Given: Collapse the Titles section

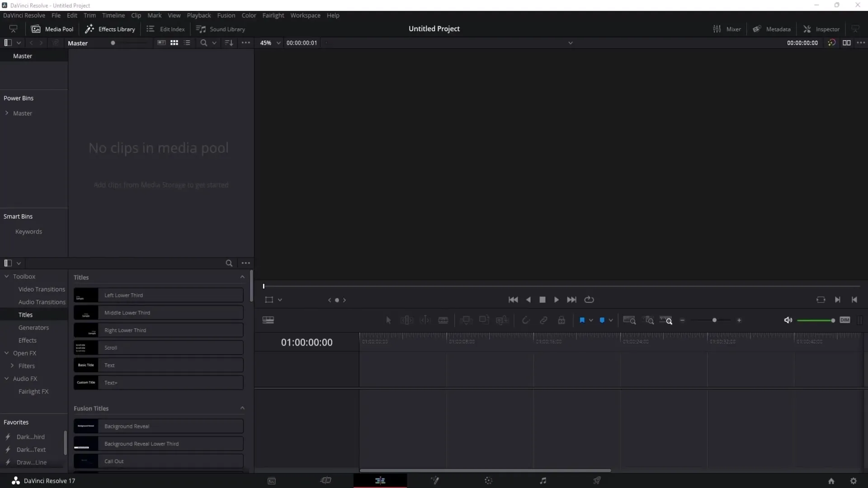Looking at the screenshot, I should tap(242, 277).
